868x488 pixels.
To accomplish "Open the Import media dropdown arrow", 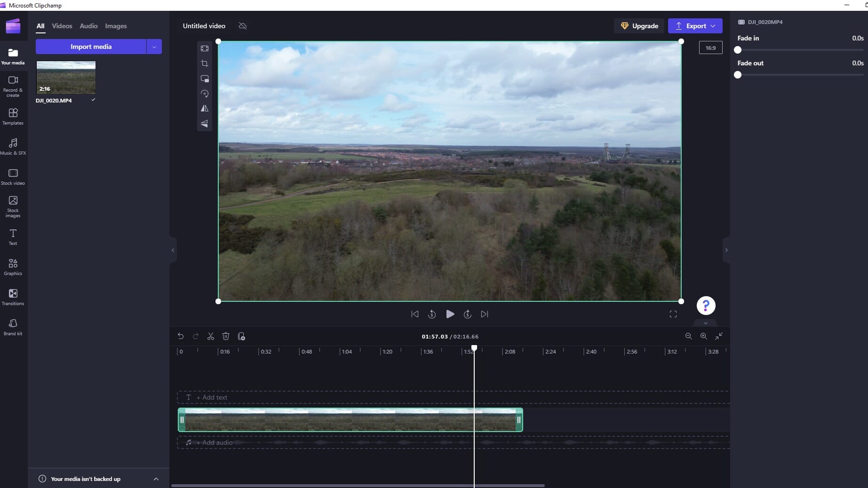I will point(154,47).
